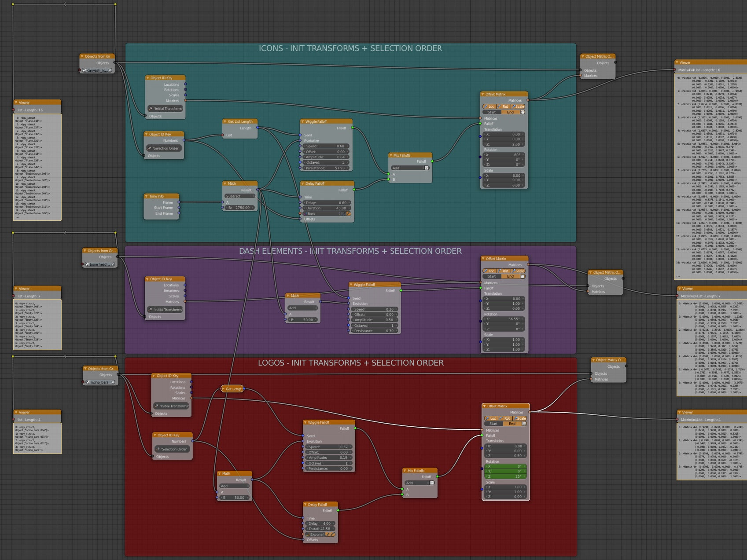The height and width of the screenshot is (560, 747).
Task: Click the X icon in the ncino_bars object field
Action: click(x=114, y=382)
